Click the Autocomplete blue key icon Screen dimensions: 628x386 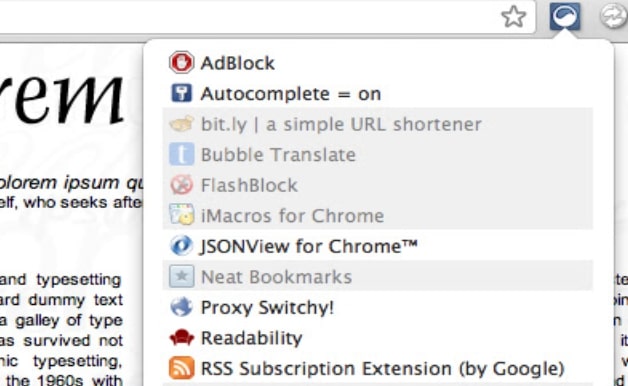click(x=181, y=93)
